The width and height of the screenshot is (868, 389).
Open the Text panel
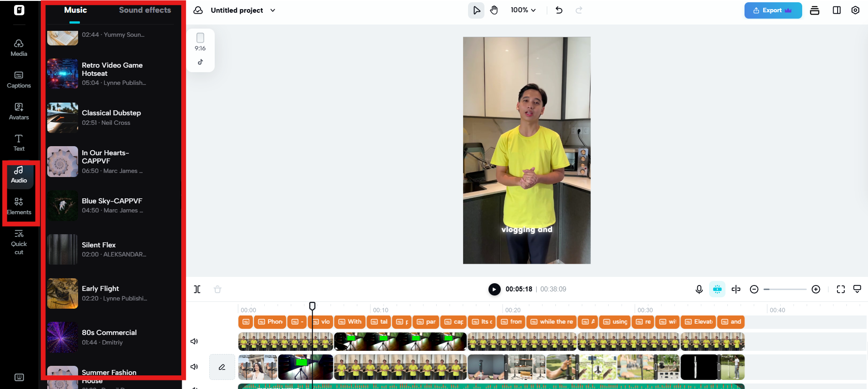point(19,143)
